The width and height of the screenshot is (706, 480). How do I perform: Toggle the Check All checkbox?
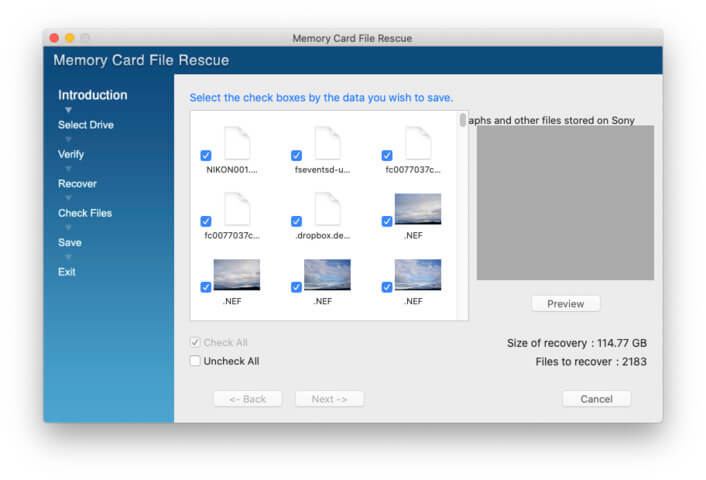click(195, 342)
